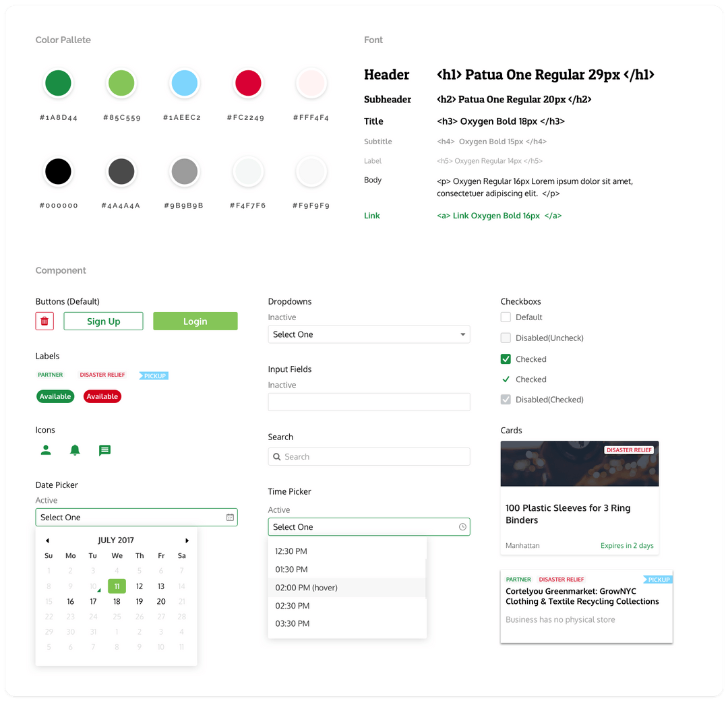Select the red #FC2249 swatch
The image size is (728, 709).
[248, 83]
